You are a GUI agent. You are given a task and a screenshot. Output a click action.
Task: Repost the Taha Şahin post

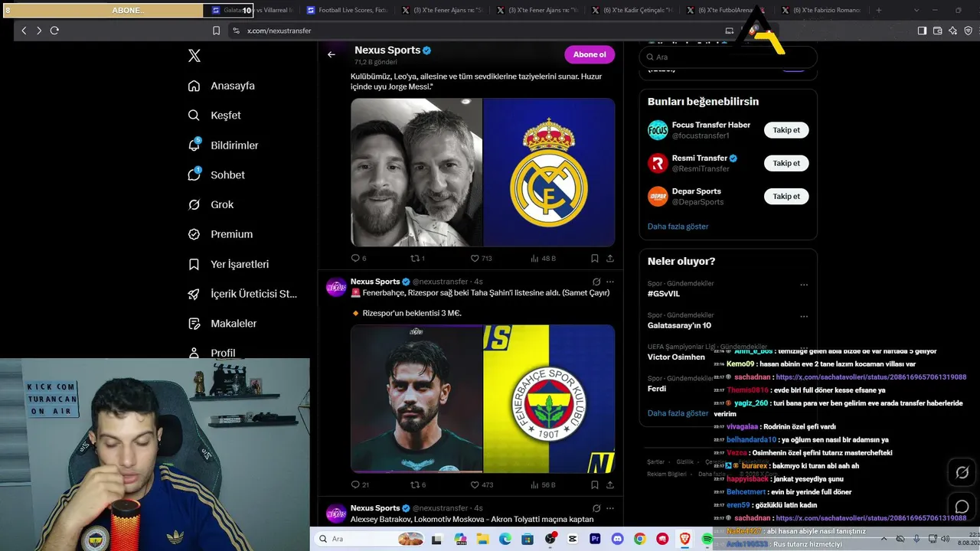pyautogui.click(x=418, y=485)
